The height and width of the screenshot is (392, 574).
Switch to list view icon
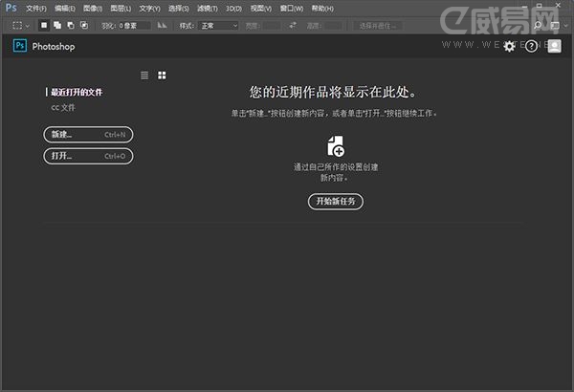145,75
